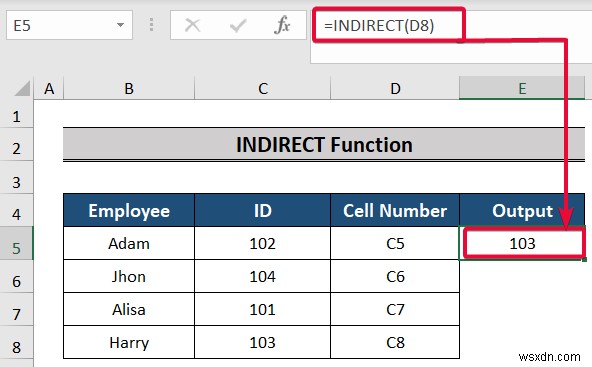Click the Cancel (X) formula icon
Screen dimensions: 592x367
(193, 26)
